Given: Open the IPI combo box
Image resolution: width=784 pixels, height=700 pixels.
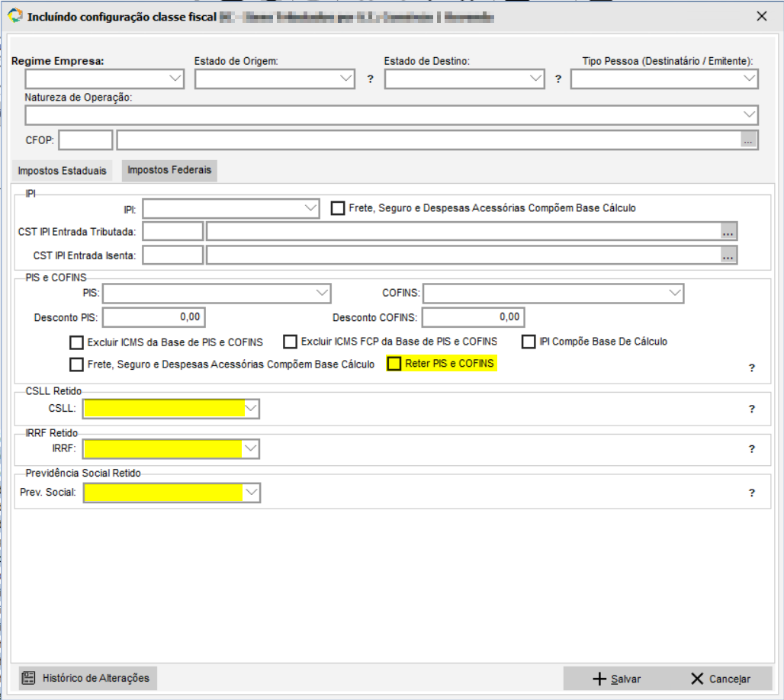Looking at the screenshot, I should (x=231, y=208).
